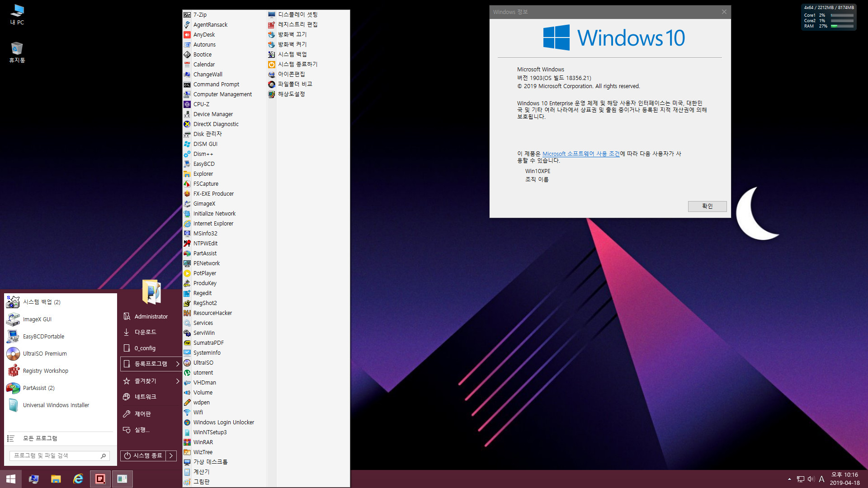Open Registry Workshop from pinned list
The image size is (868, 488).
pyautogui.click(x=45, y=371)
